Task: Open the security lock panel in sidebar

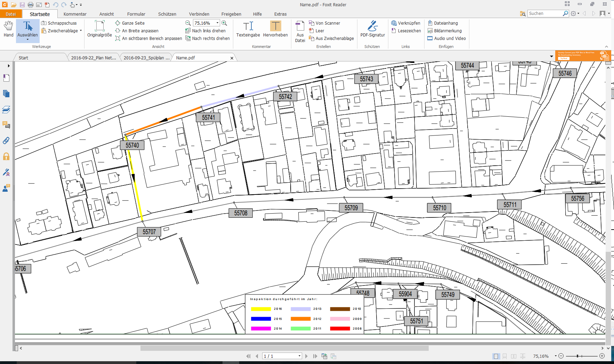Action: tap(6, 157)
